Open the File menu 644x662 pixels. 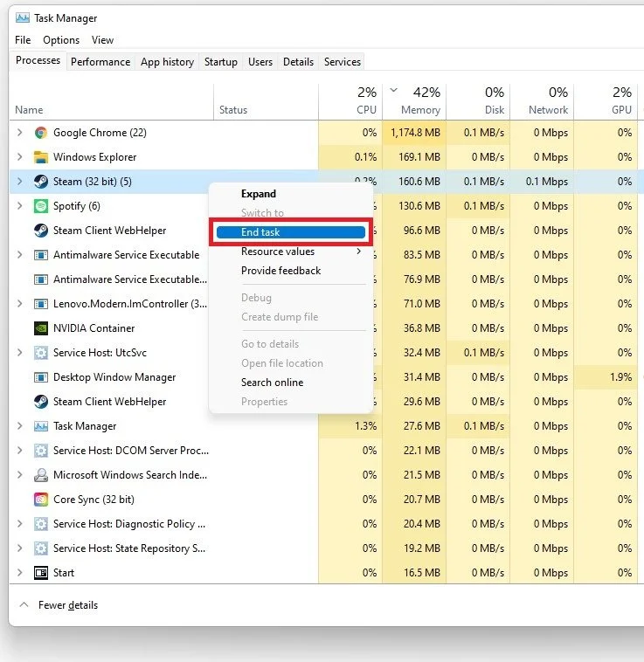23,40
